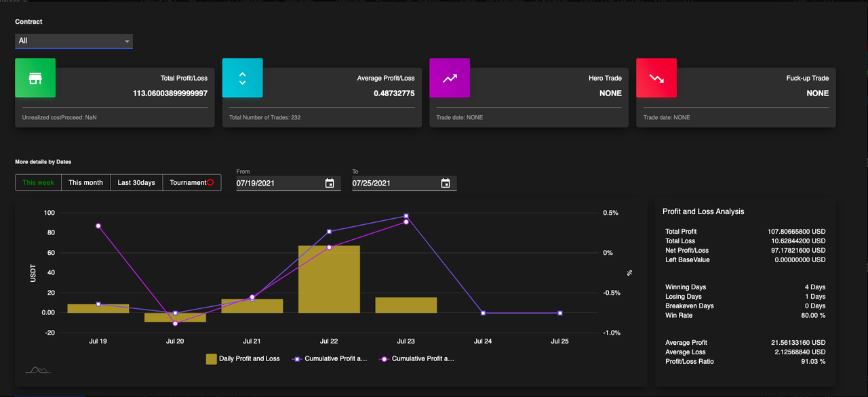Click the Jul 23 square cumulative data point

coord(406,216)
